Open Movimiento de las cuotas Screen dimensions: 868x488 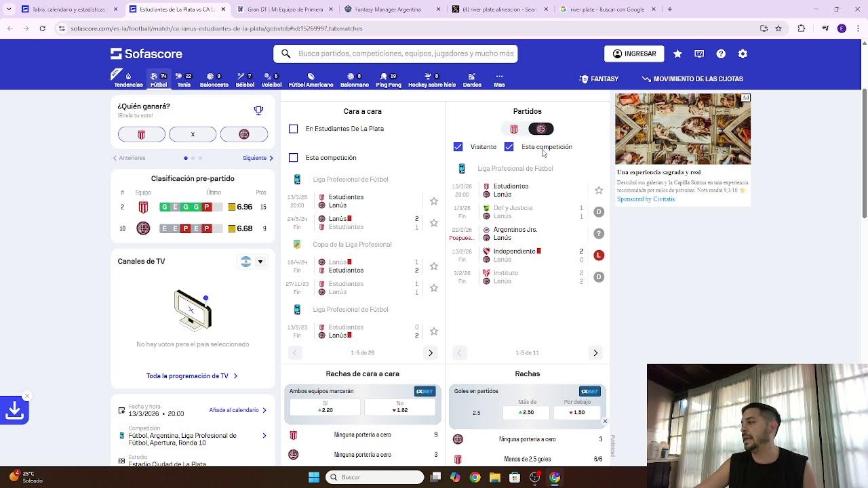(692, 79)
